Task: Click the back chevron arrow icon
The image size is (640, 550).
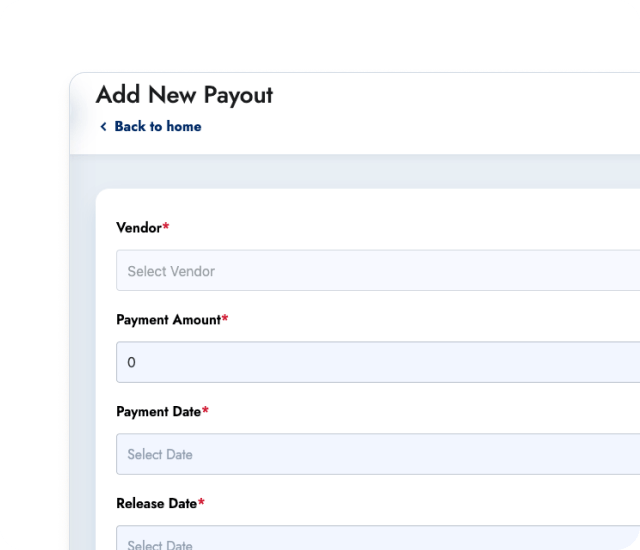Action: coord(103,127)
